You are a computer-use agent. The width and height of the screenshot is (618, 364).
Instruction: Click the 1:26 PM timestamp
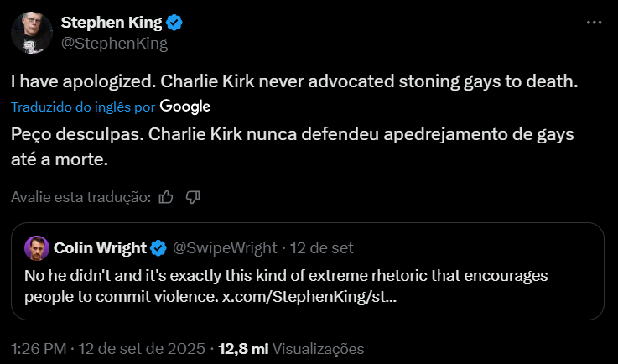pos(37,348)
